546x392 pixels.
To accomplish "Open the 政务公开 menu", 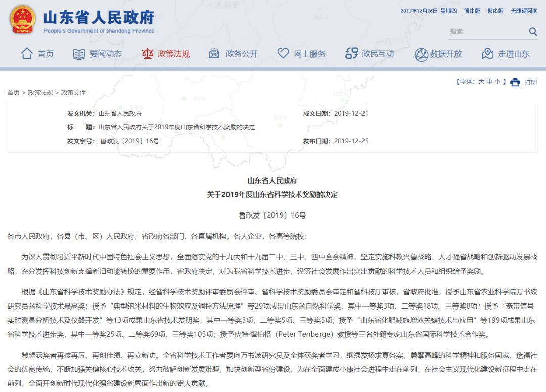I will [x=242, y=54].
